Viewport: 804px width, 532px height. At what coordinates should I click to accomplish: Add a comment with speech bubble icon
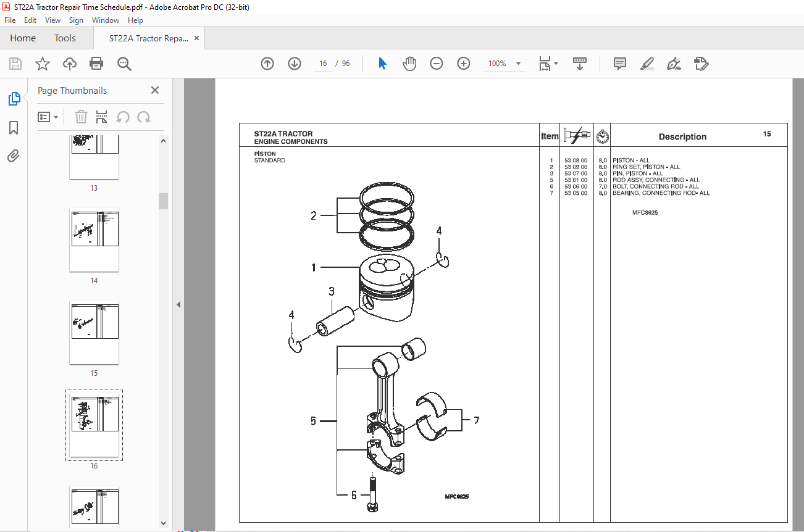(620, 64)
